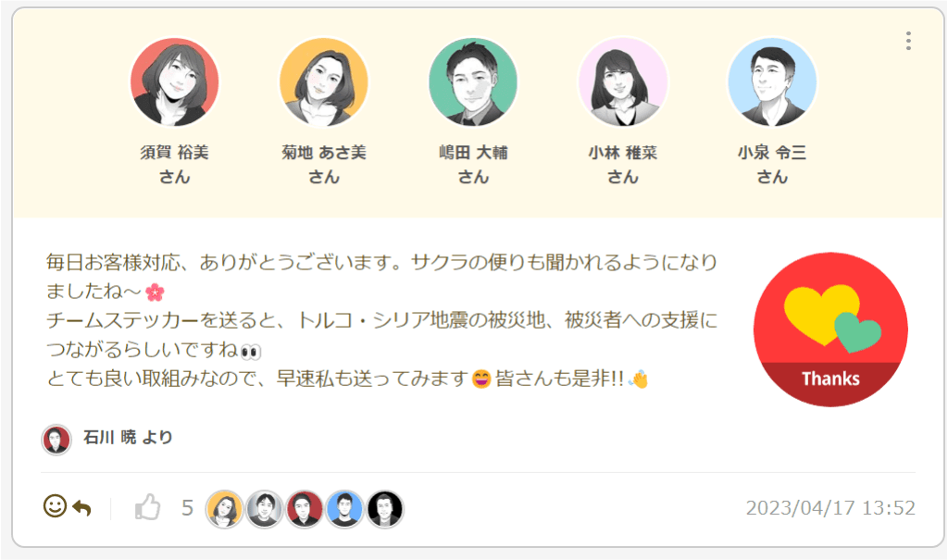Image resolution: width=948 pixels, height=560 pixels.
Task: Open 嶋田 大輔's avatar with green background
Action: coord(473,82)
